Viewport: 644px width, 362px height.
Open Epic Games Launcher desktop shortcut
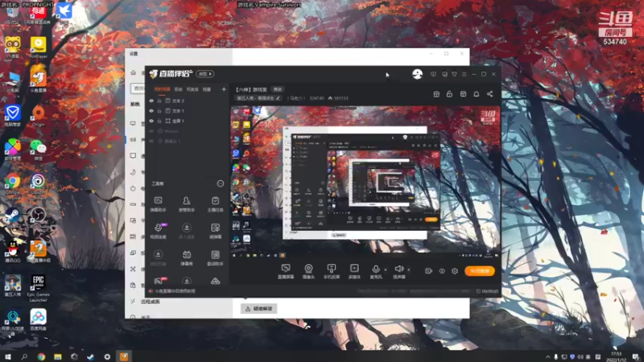click(38, 289)
